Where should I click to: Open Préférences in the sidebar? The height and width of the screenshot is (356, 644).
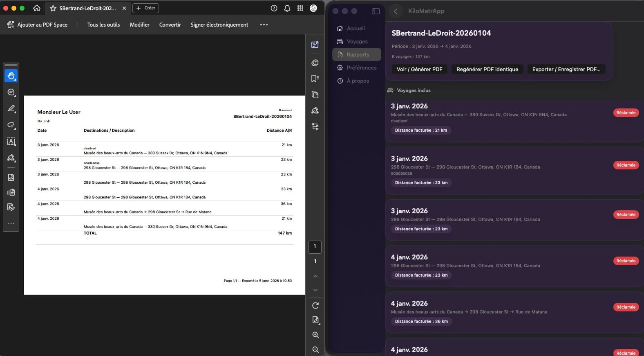coord(361,68)
